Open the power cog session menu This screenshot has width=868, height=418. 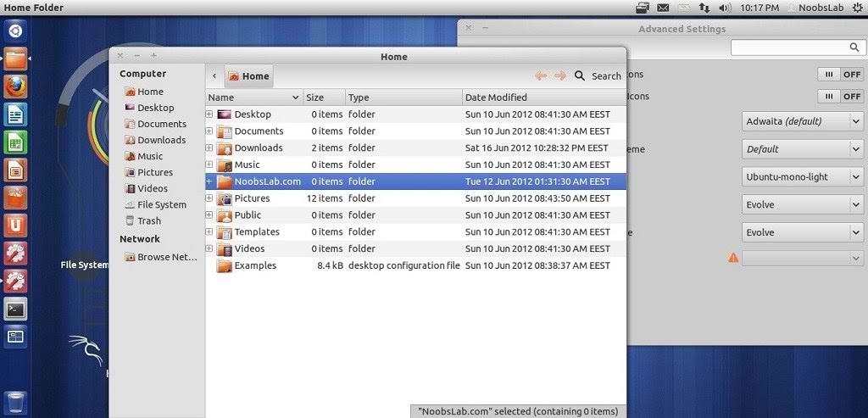(858, 8)
